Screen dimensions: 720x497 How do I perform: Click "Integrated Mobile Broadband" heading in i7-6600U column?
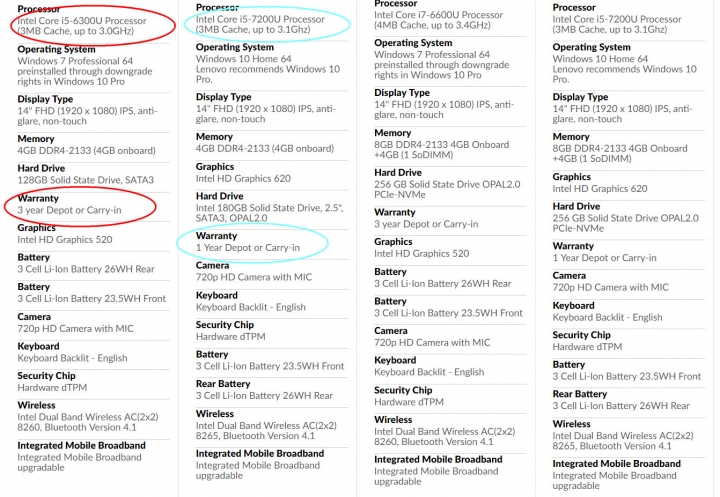coord(438,459)
